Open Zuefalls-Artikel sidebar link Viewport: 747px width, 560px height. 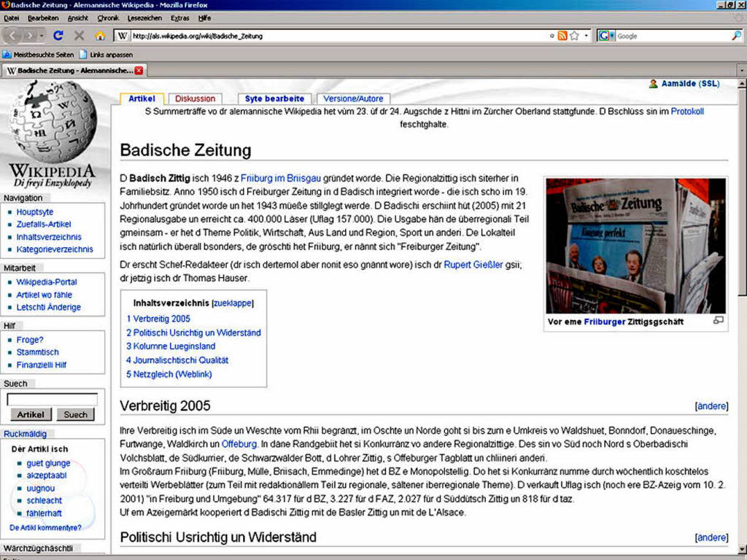(x=43, y=225)
